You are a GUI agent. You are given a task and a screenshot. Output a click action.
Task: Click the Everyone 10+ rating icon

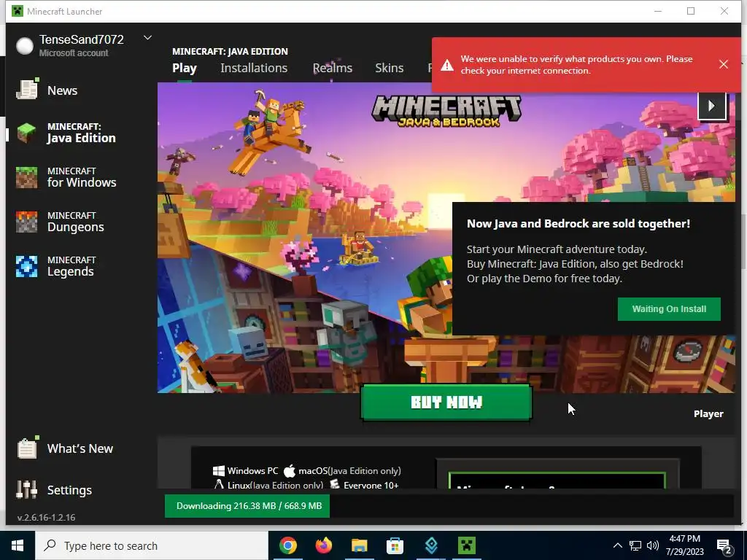pos(335,484)
